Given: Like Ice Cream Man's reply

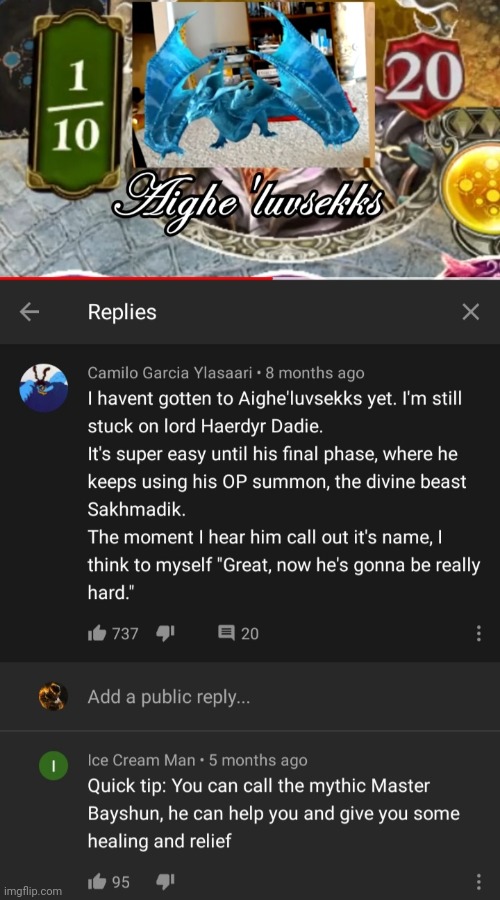Looking at the screenshot, I should (x=96, y=882).
